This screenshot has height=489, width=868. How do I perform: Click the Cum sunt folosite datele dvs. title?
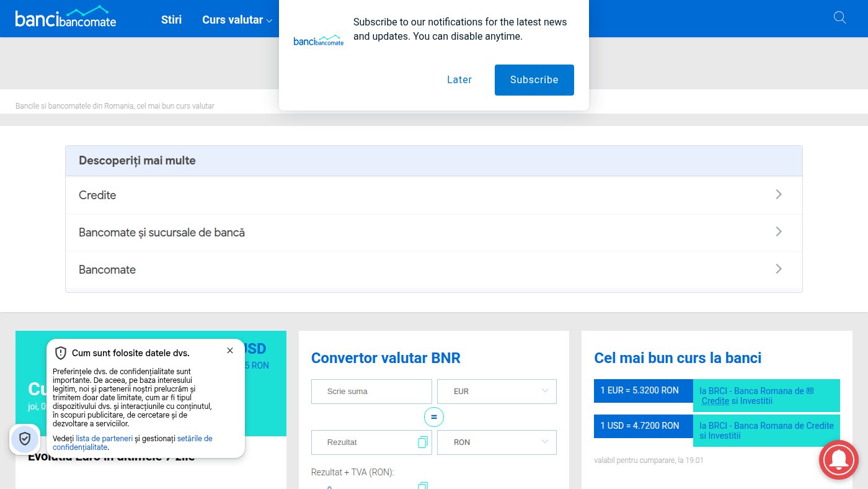(x=131, y=353)
